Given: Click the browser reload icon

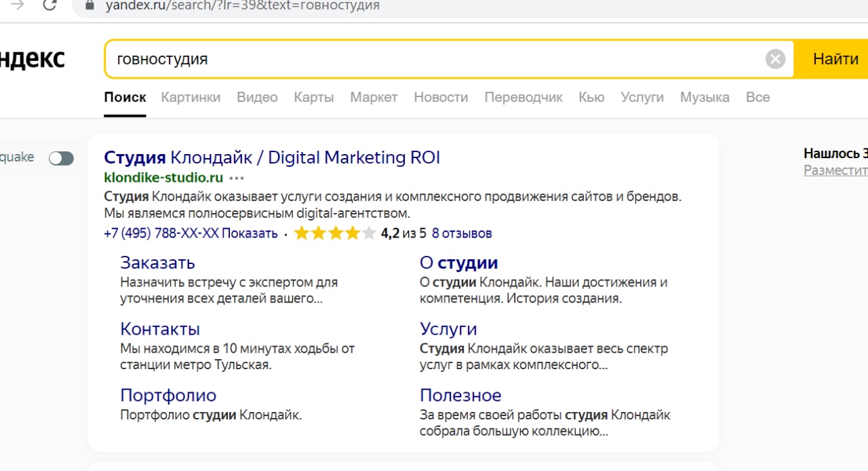Looking at the screenshot, I should point(50,5).
